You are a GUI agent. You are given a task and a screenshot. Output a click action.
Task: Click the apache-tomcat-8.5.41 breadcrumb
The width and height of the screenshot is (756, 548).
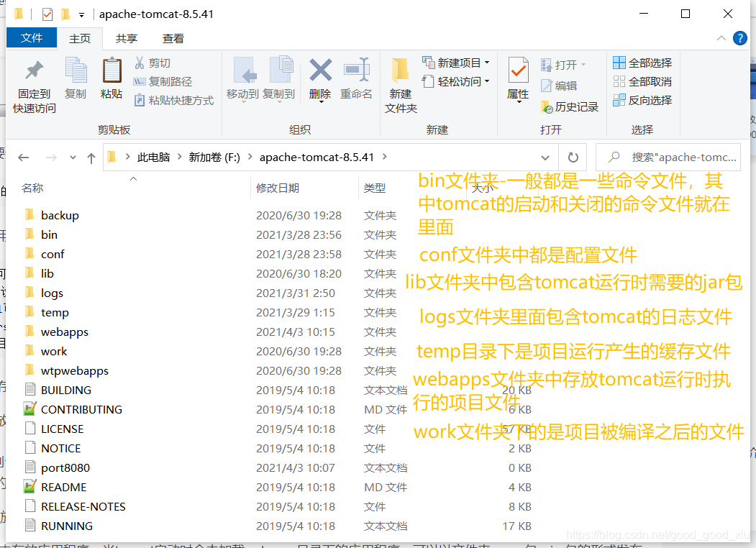coord(316,157)
